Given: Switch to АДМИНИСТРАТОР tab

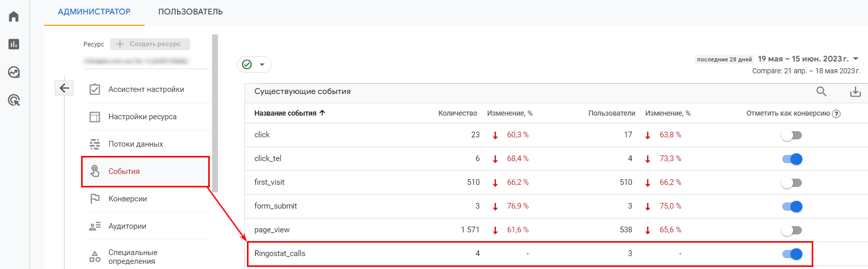Looking at the screenshot, I should click(x=94, y=12).
